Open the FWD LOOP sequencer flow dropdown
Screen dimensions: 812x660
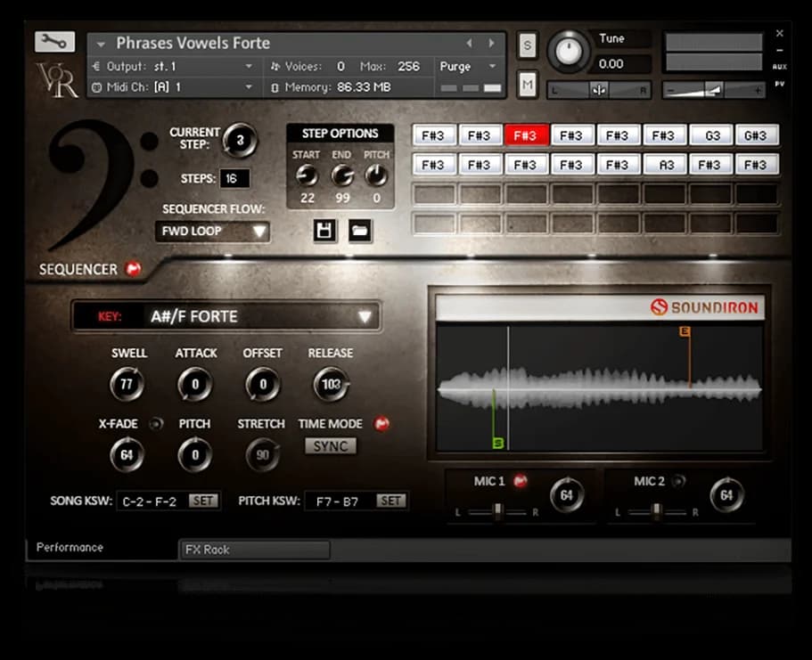(212, 231)
